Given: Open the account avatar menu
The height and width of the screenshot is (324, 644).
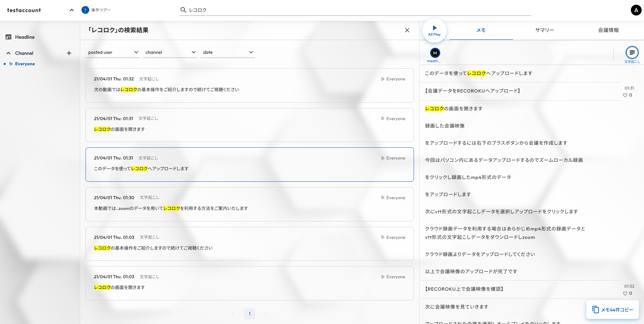Looking at the screenshot, I should pyautogui.click(x=636, y=10).
